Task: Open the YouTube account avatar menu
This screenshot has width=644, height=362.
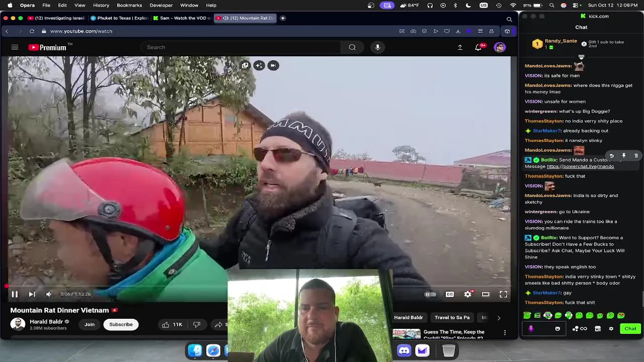Action: pyautogui.click(x=500, y=47)
